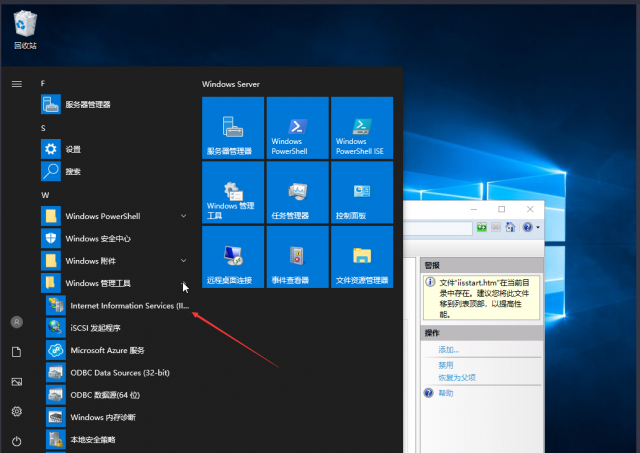This screenshot has height=453, width=640.
Task: Click the Server Manager tile
Action: click(x=233, y=128)
